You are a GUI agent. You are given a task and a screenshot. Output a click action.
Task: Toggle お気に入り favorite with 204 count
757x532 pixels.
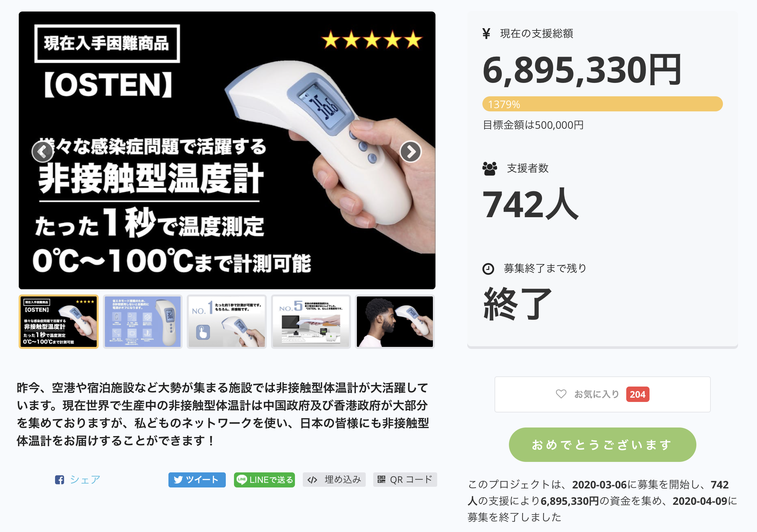point(602,394)
